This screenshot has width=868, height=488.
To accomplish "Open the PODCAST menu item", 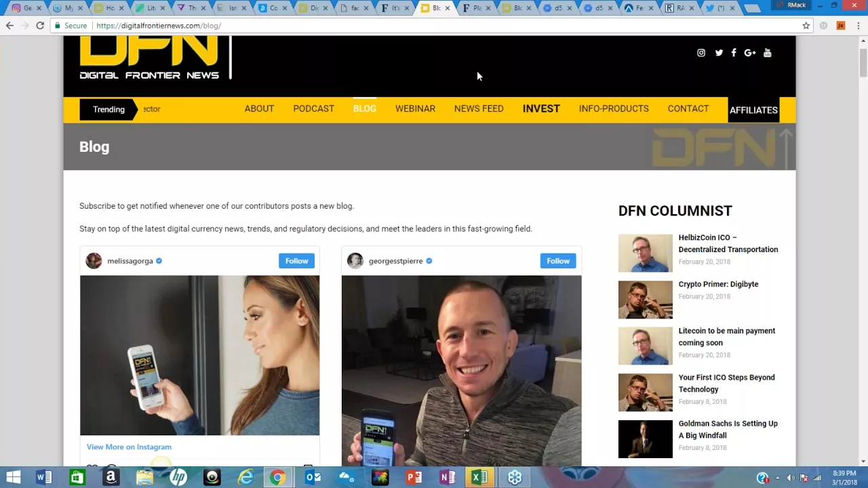I will point(313,108).
